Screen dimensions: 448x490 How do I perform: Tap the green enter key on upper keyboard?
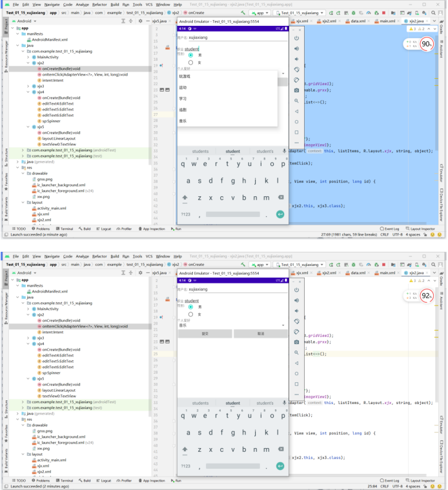tap(280, 214)
